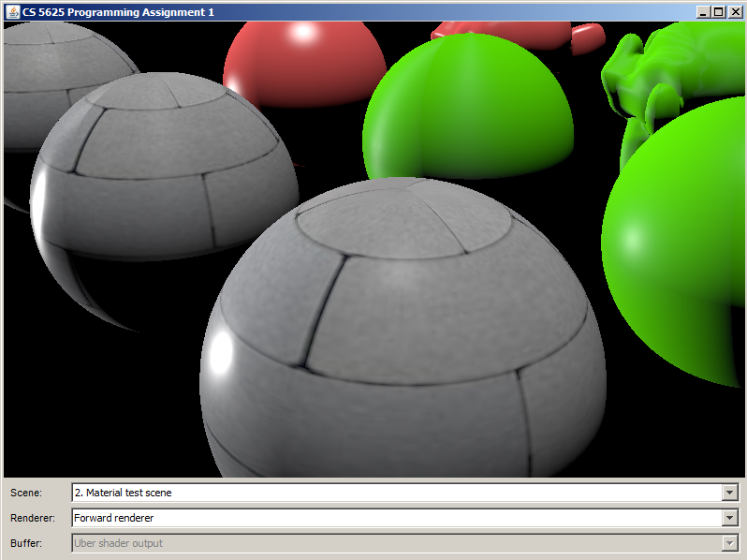Click the Java icon in the title bar

coord(13,11)
